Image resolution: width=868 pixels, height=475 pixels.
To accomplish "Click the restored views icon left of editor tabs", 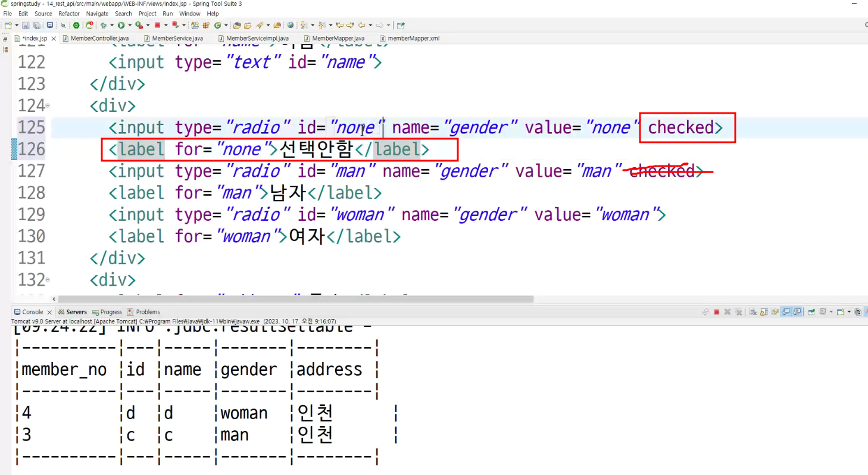I will 5,39.
